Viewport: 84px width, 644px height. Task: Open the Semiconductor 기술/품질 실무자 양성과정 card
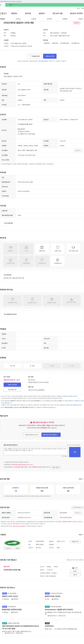click(63, 611)
